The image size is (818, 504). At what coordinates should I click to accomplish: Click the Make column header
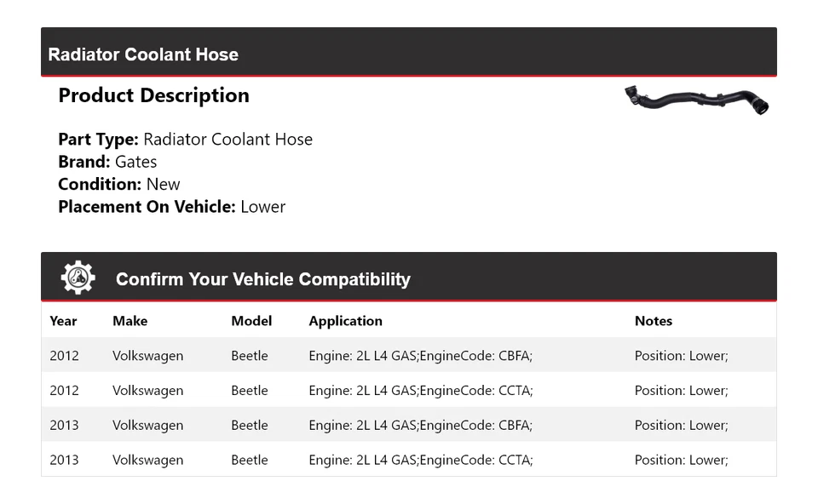pyautogui.click(x=130, y=321)
